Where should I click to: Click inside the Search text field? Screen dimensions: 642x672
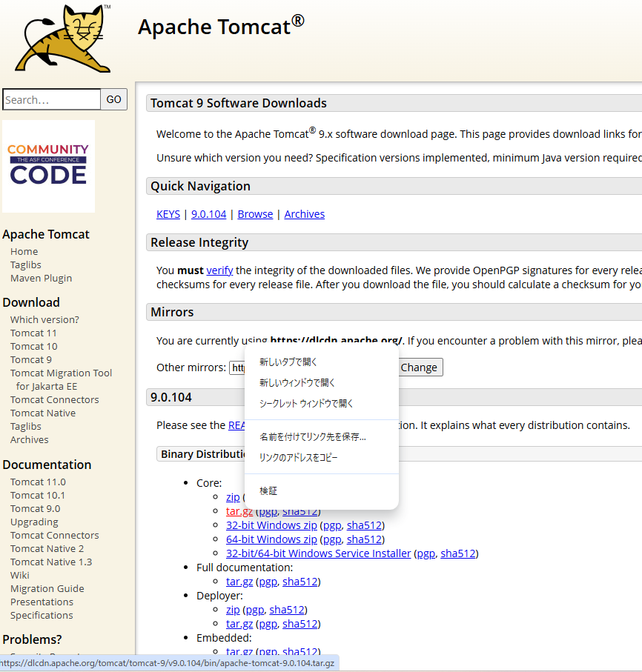tap(50, 99)
